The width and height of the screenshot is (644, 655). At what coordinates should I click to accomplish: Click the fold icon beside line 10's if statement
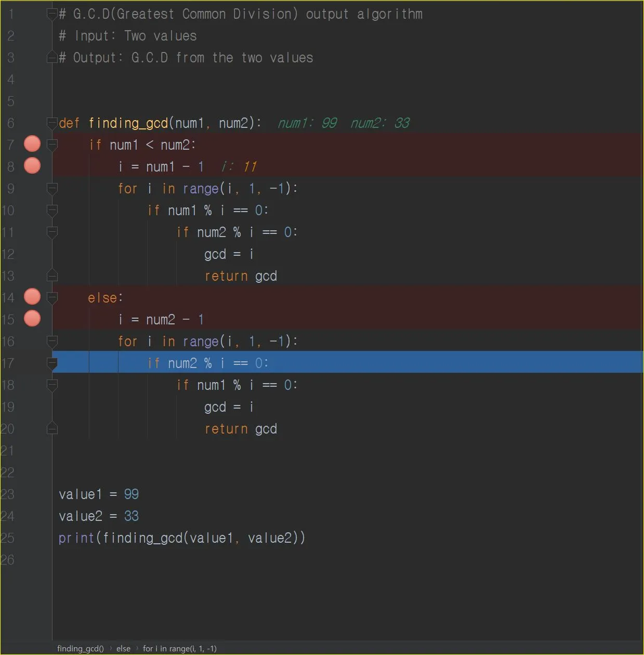point(52,211)
